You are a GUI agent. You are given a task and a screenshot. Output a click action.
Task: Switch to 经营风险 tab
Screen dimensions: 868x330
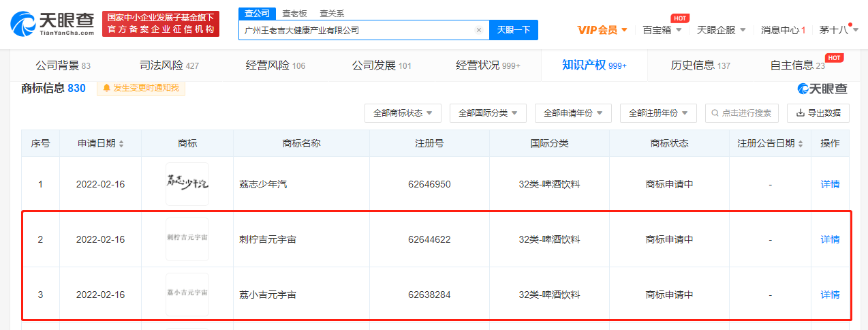tap(275, 65)
